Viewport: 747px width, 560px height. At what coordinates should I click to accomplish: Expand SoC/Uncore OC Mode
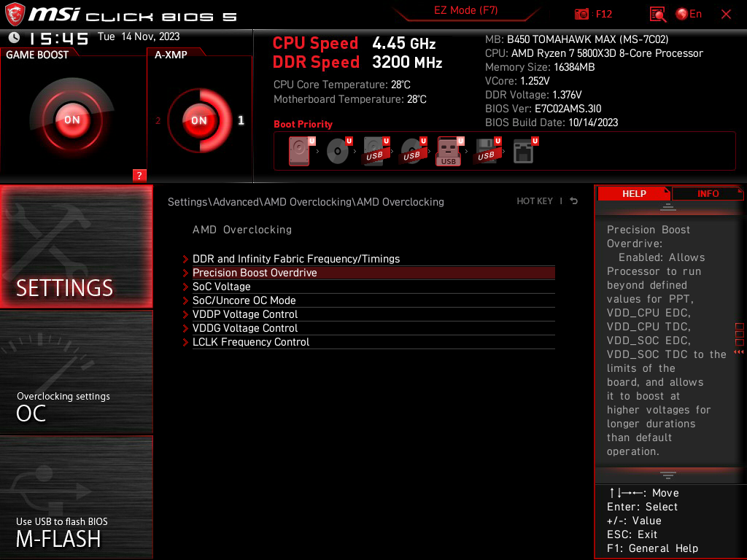pyautogui.click(x=373, y=300)
